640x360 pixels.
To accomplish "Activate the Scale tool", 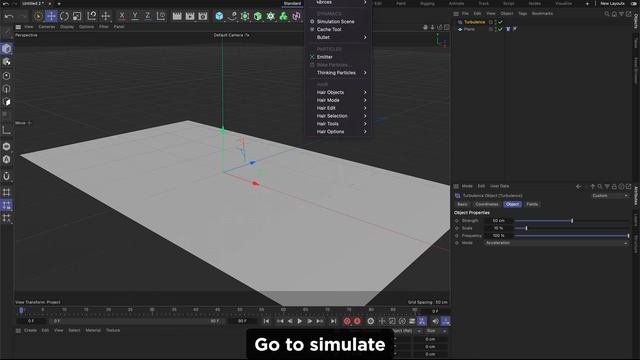I will pos(77,16).
